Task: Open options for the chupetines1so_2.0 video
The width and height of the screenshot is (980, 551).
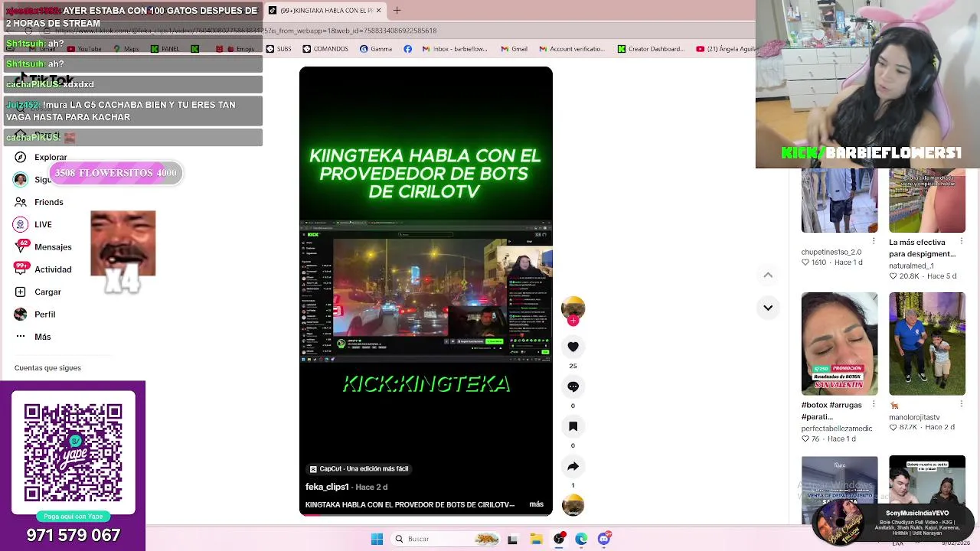Action: (x=874, y=241)
